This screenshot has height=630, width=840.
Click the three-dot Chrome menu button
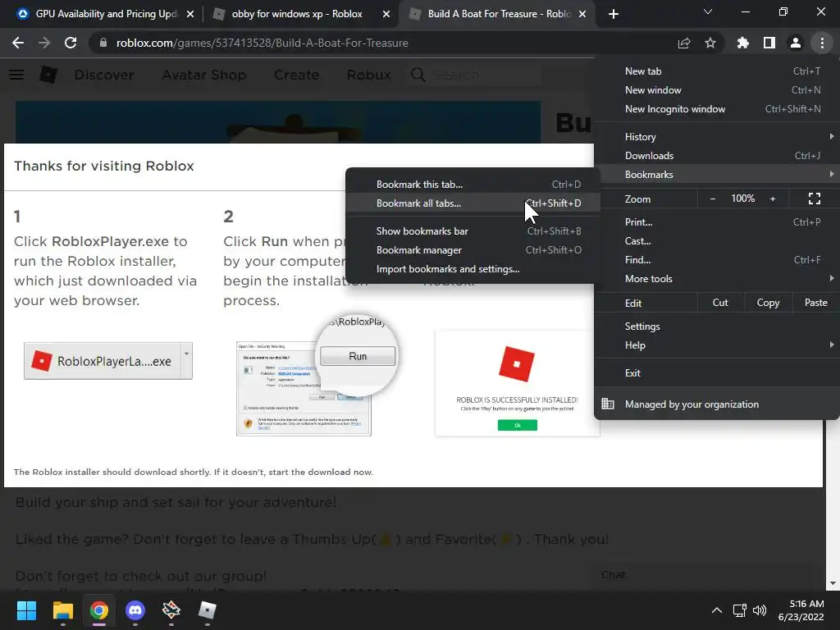[822, 43]
